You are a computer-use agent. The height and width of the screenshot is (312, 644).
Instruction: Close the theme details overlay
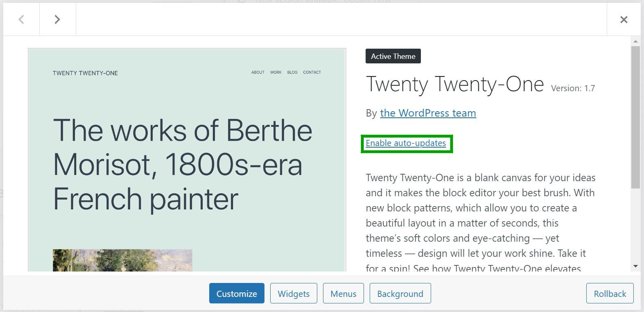[624, 19]
